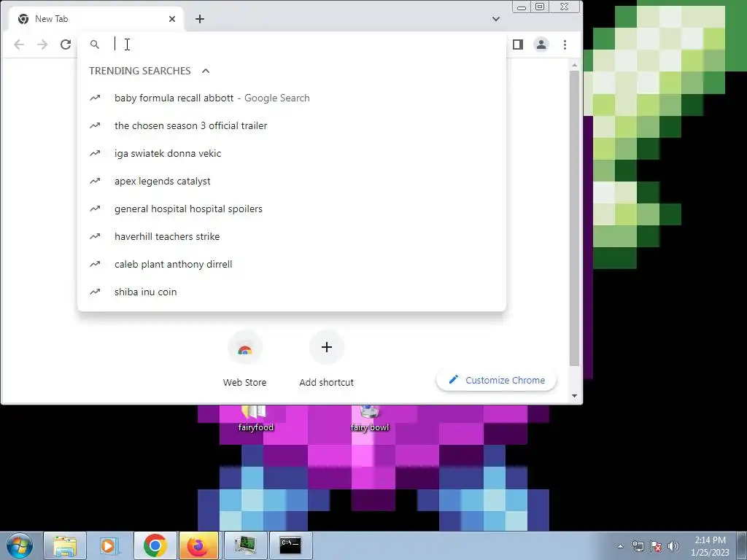
Task: Click the page scrollbar up arrow
Action: [x=575, y=65]
